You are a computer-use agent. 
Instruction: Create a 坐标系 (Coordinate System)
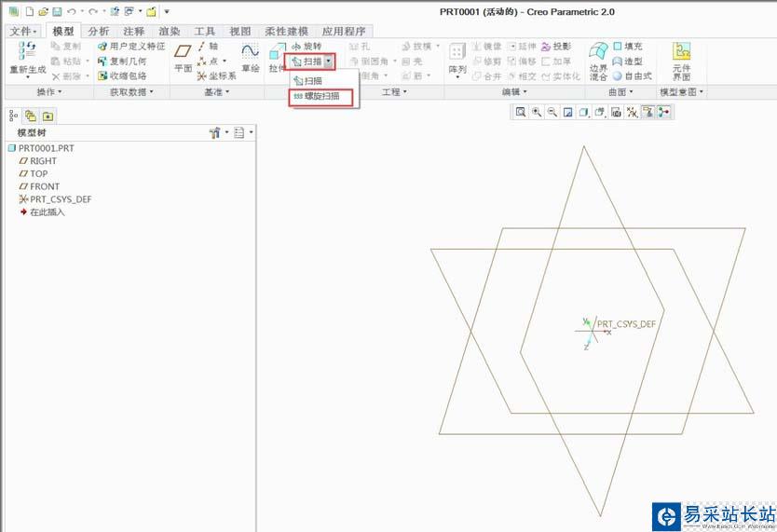(216, 75)
